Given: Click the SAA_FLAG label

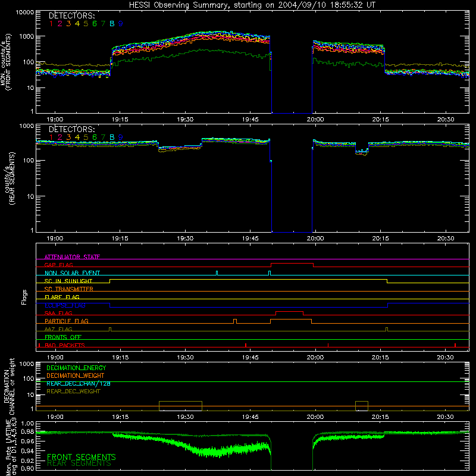Looking at the screenshot, I should pyautogui.click(x=58, y=313).
